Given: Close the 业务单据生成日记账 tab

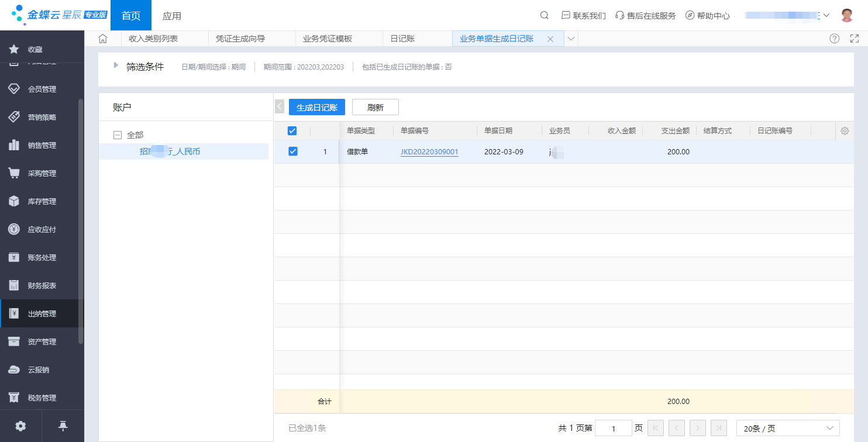Looking at the screenshot, I should (550, 39).
